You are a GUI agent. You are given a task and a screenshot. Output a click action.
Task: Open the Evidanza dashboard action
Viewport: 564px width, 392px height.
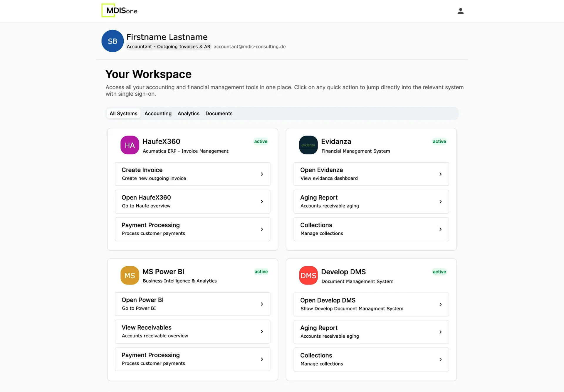[x=371, y=174]
